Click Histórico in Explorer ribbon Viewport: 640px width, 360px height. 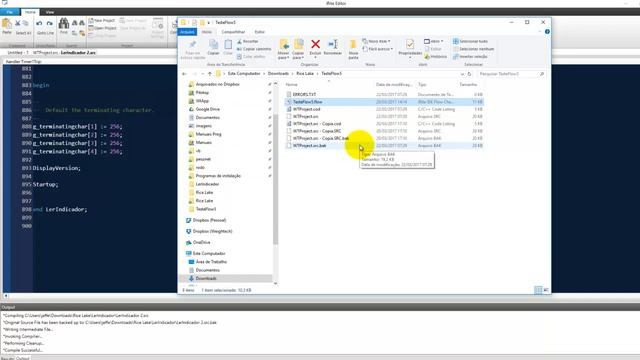coord(436,57)
